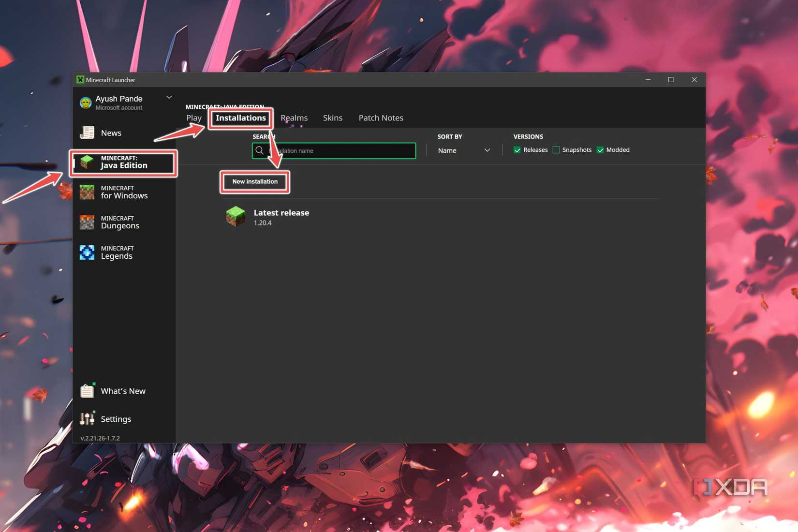Select the Latest release 1.20.4 installation
This screenshot has height=532, width=798.
pos(281,217)
